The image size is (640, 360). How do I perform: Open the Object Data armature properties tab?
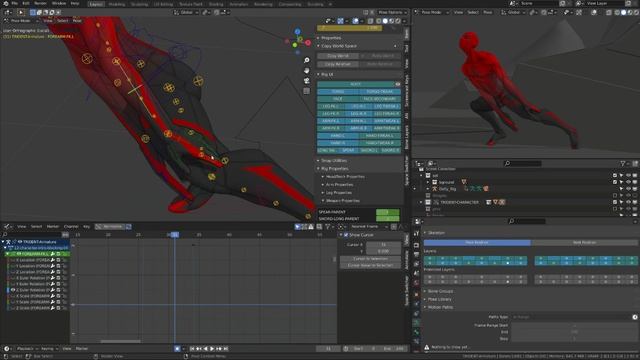click(x=416, y=322)
